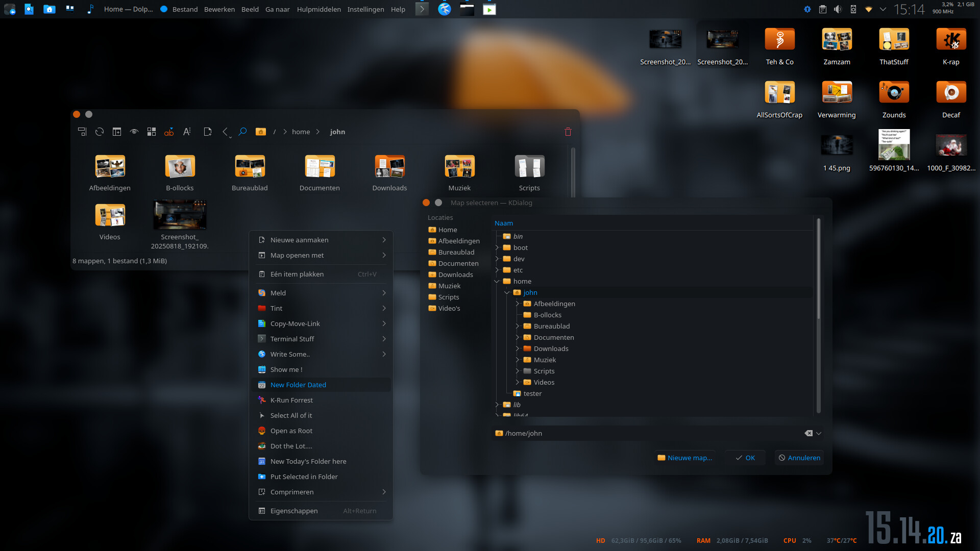Expand the Documenten tree folder
The image size is (980, 551).
(517, 337)
